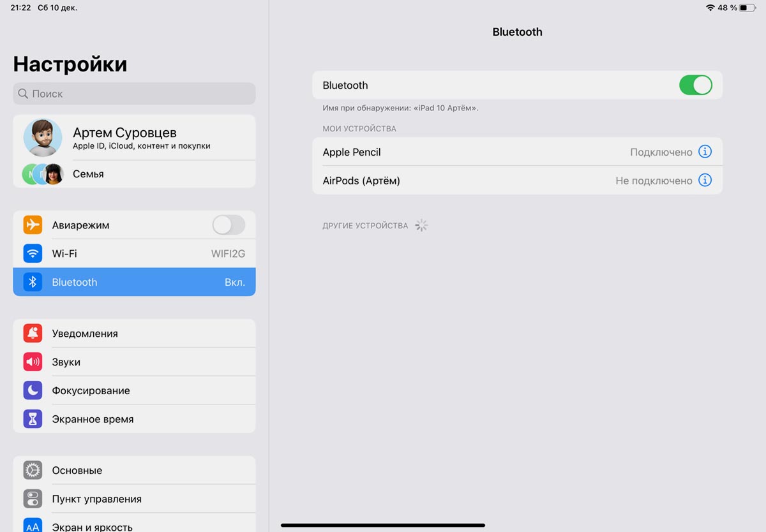Image resolution: width=766 pixels, height=532 pixels.
Task: Open Пункт управления settings
Action: (96, 499)
